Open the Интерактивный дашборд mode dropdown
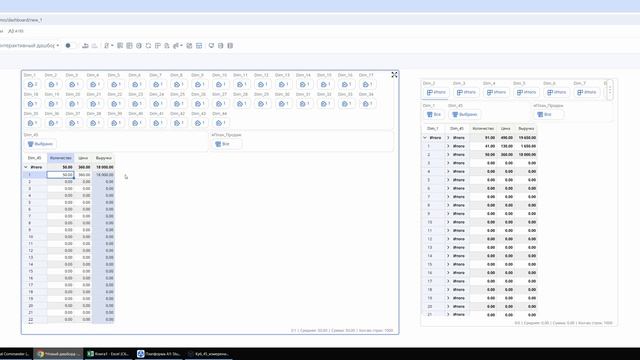The width and height of the screenshot is (640, 360). click(x=29, y=46)
